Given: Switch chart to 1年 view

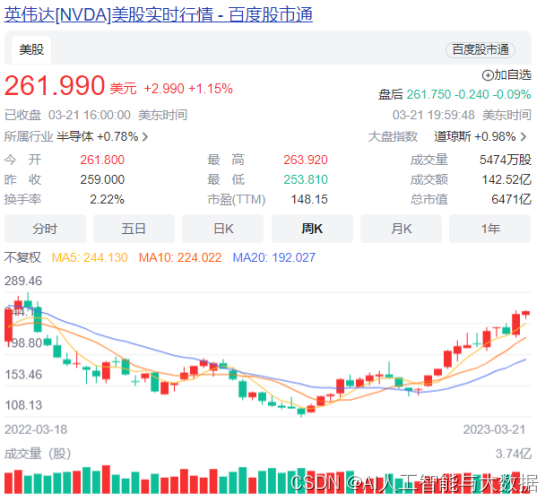Looking at the screenshot, I should pos(490,229).
